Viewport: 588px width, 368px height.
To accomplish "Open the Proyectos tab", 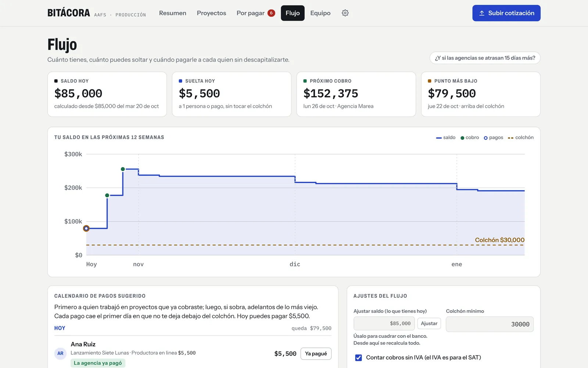I will pyautogui.click(x=211, y=13).
